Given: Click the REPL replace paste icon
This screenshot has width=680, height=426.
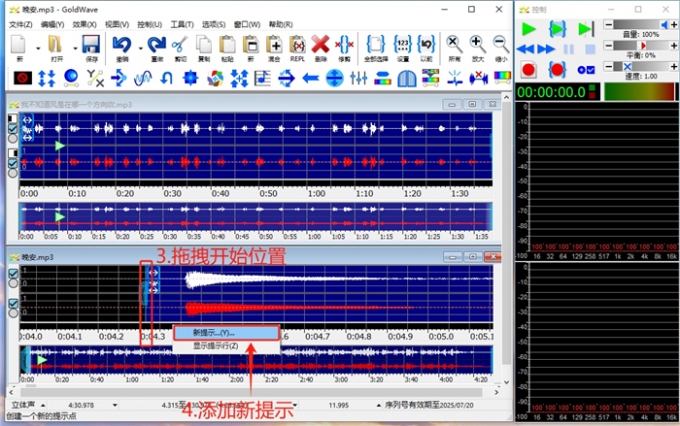Looking at the screenshot, I should tap(298, 45).
